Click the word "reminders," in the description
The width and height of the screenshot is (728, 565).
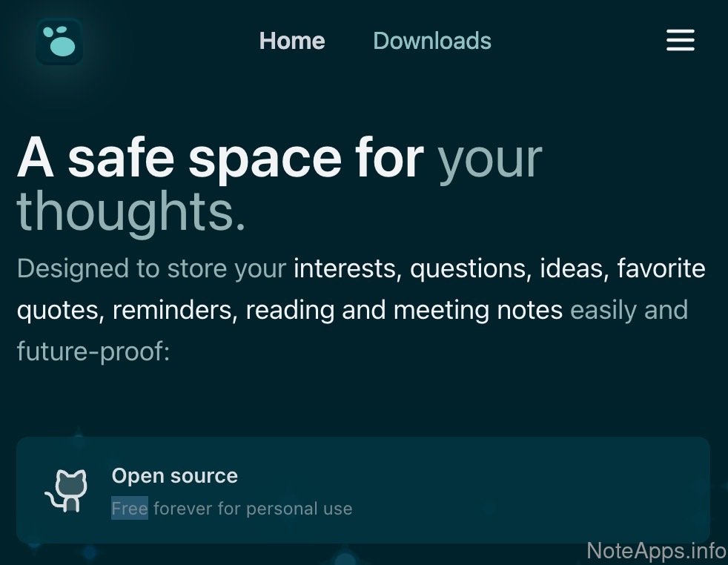[x=175, y=310]
